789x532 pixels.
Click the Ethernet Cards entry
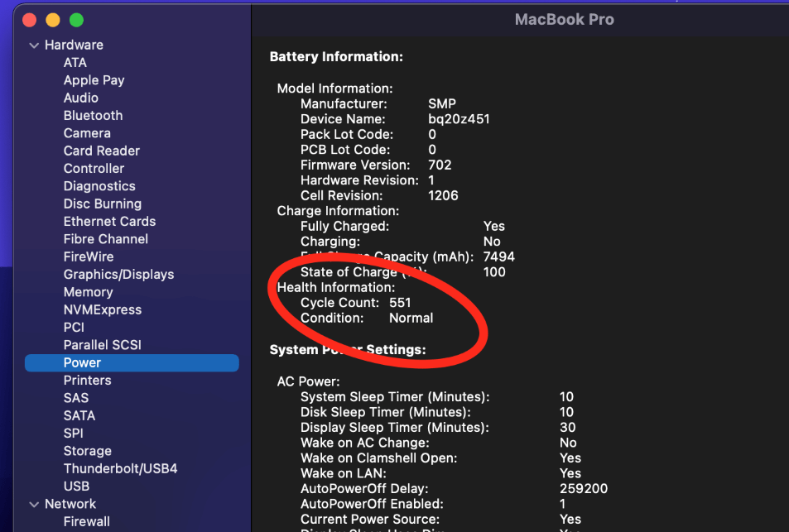pos(109,221)
